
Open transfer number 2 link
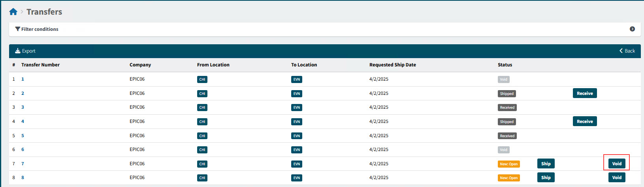click(x=23, y=93)
